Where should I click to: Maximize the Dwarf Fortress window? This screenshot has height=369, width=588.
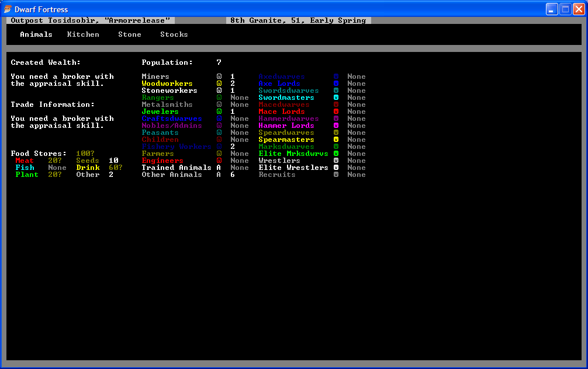[565, 9]
